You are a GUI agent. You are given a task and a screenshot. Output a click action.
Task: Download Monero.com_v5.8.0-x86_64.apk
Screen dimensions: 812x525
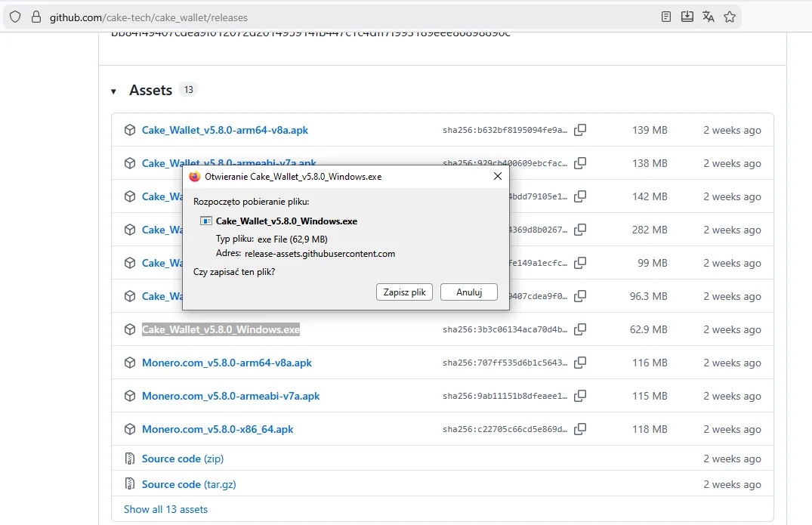(218, 429)
